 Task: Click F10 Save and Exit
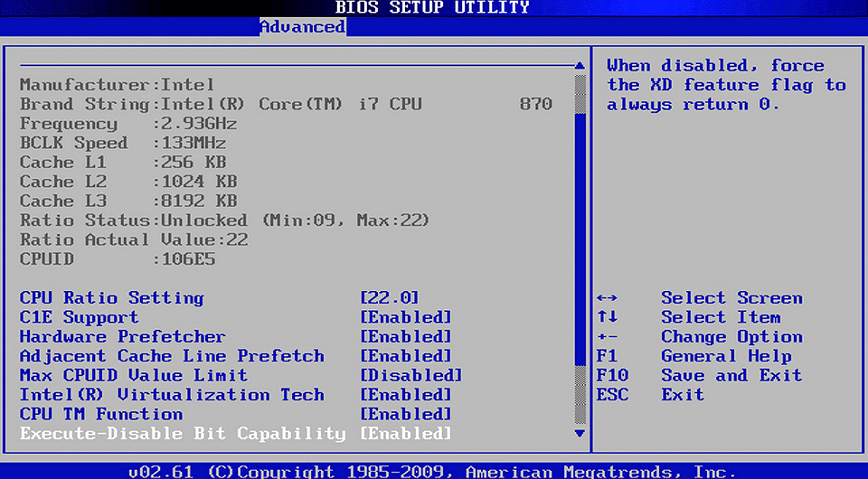point(698,375)
